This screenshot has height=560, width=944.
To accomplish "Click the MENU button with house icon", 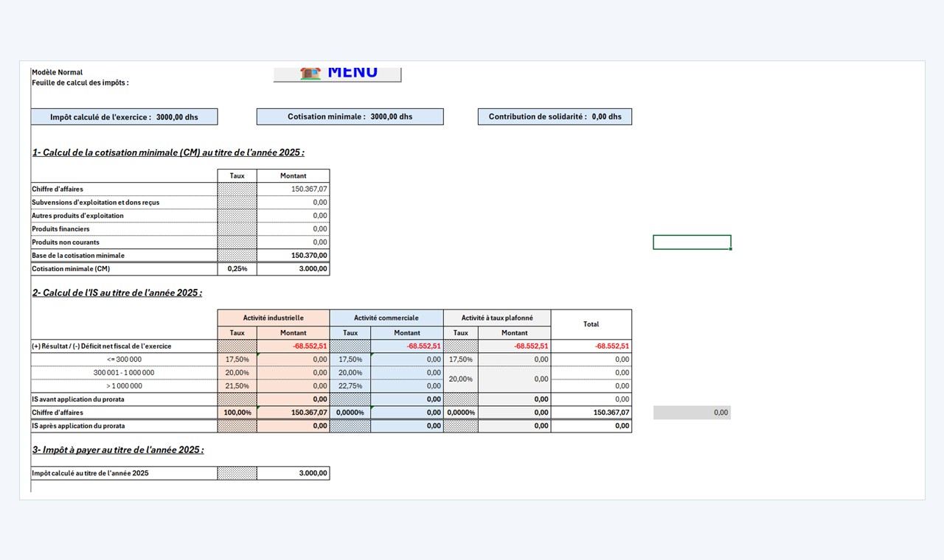I will [x=337, y=74].
